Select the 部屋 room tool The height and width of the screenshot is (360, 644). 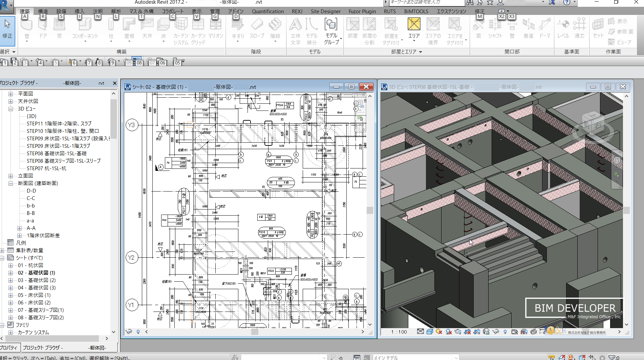(x=352, y=29)
